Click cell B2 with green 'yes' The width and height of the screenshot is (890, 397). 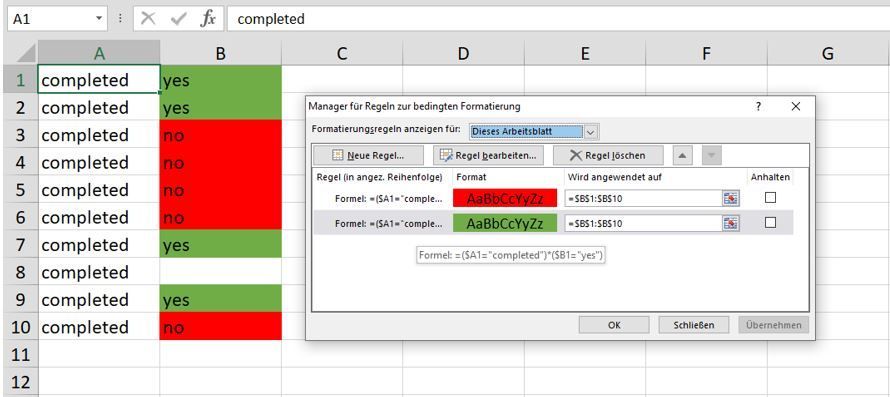click(221, 107)
